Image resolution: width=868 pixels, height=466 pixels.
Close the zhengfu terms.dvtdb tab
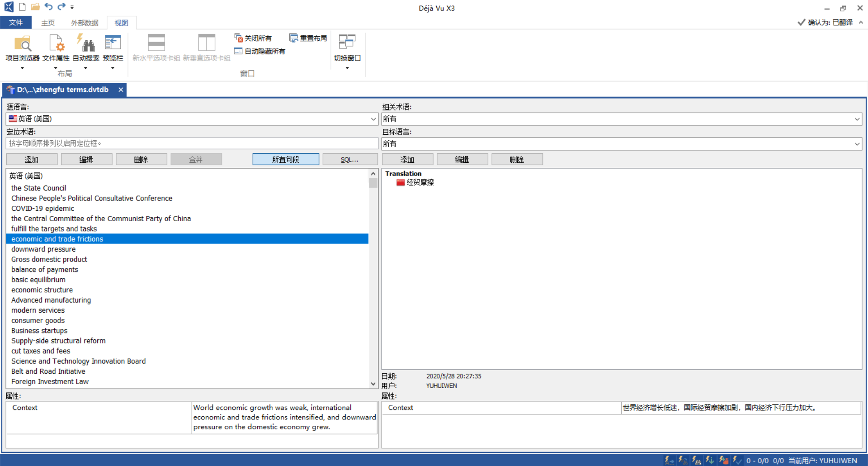[x=121, y=90]
